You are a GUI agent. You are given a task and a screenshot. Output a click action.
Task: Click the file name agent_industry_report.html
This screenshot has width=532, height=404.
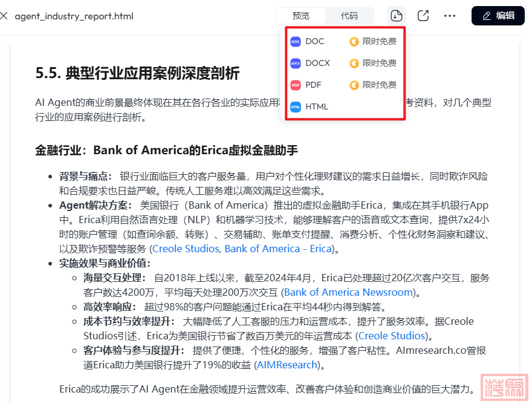click(74, 16)
